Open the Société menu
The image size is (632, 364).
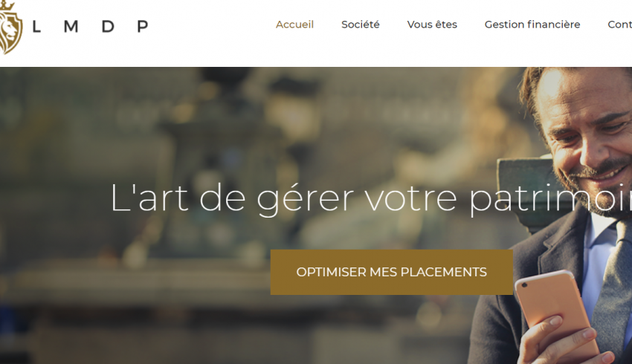(x=361, y=25)
